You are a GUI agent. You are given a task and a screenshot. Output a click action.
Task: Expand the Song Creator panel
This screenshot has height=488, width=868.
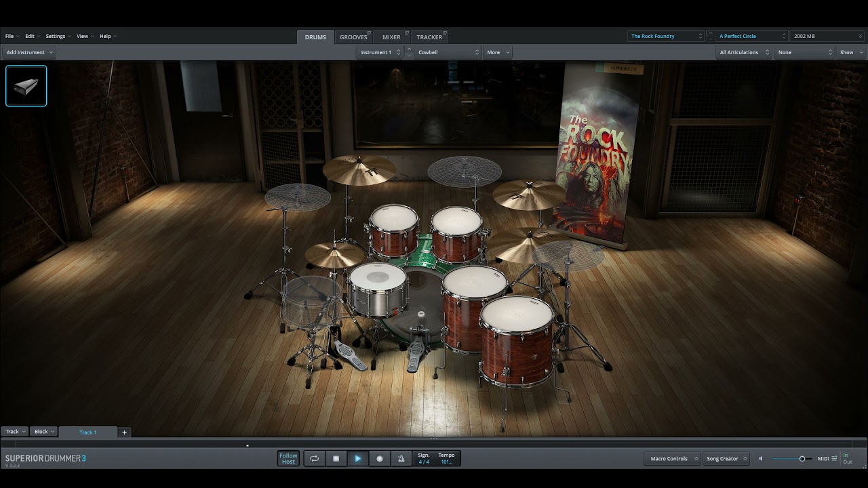(x=726, y=459)
